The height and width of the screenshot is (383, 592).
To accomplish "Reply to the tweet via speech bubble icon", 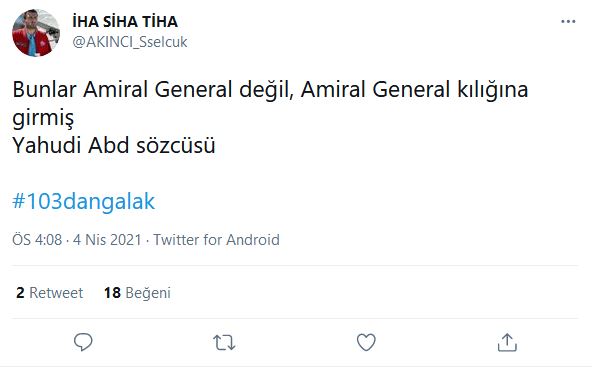I will [x=83, y=343].
